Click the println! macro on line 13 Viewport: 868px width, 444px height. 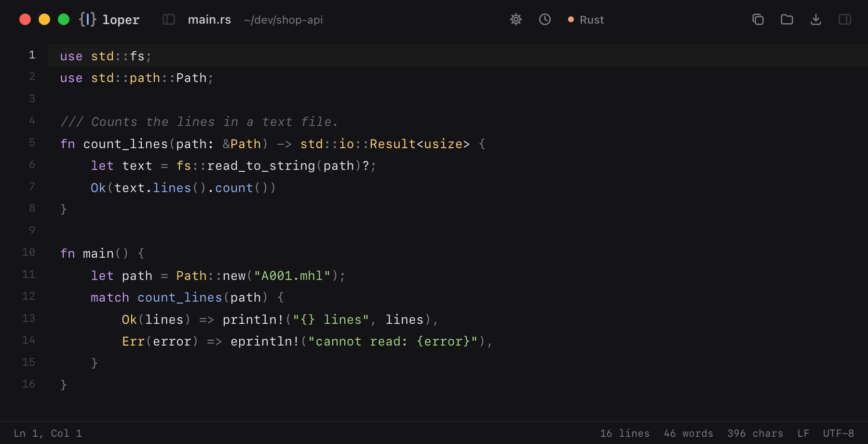coord(253,319)
